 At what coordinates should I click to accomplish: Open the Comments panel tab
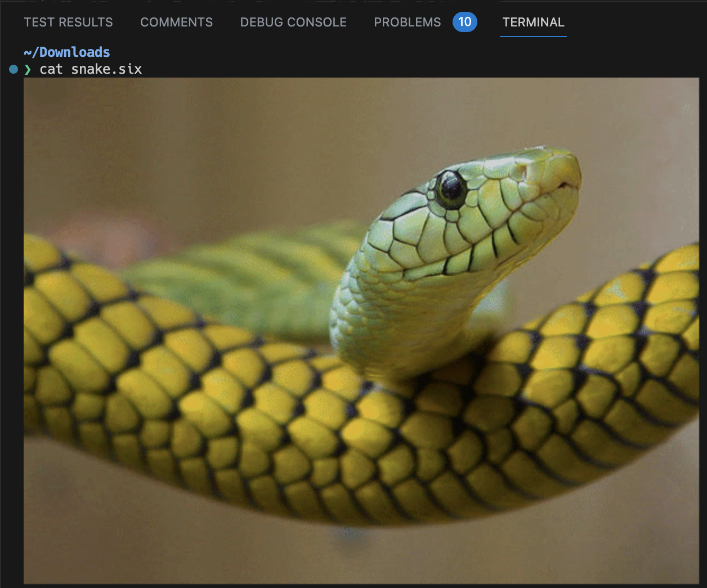[x=176, y=23]
